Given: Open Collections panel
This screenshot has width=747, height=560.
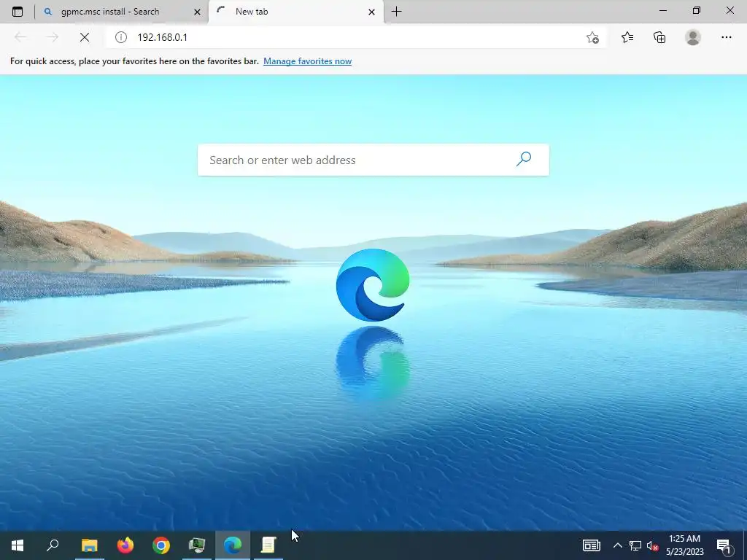Looking at the screenshot, I should [659, 37].
